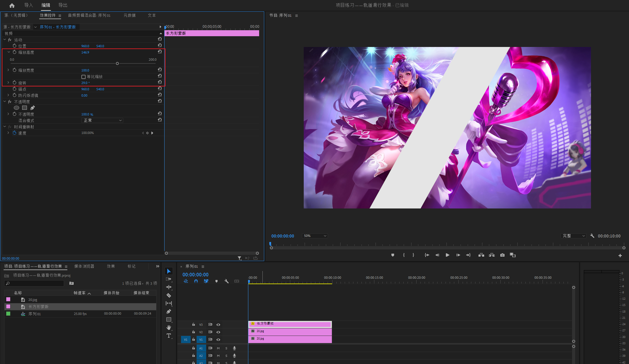The height and width of the screenshot is (364, 629).
Task: Select the Razor tool in toolbar
Action: (x=169, y=295)
